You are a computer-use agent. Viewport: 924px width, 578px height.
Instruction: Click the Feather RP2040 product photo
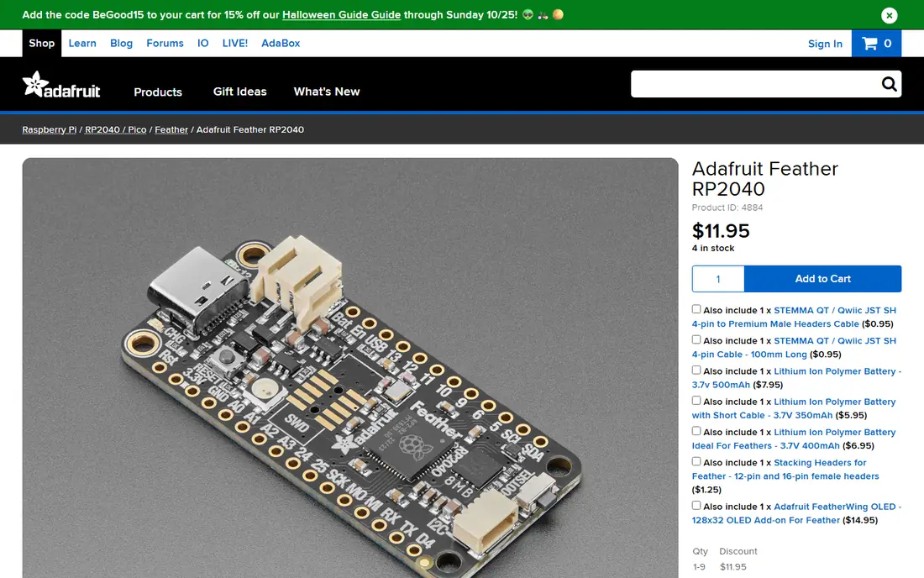point(350,368)
